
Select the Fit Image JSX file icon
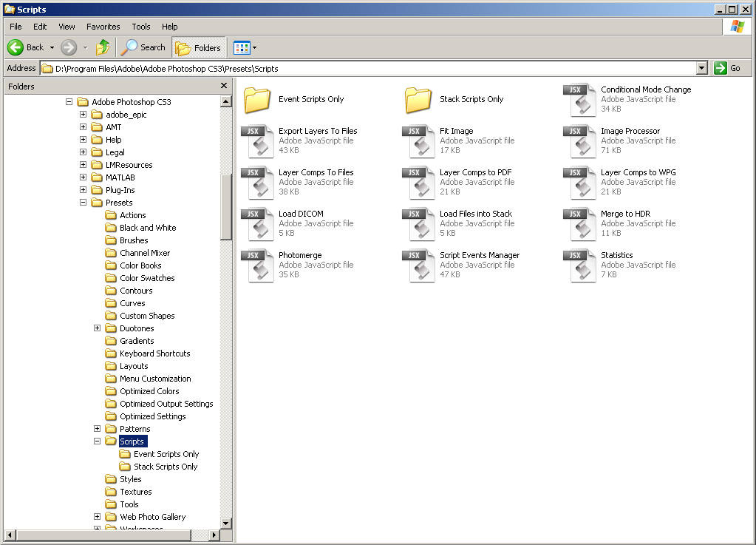(419, 141)
